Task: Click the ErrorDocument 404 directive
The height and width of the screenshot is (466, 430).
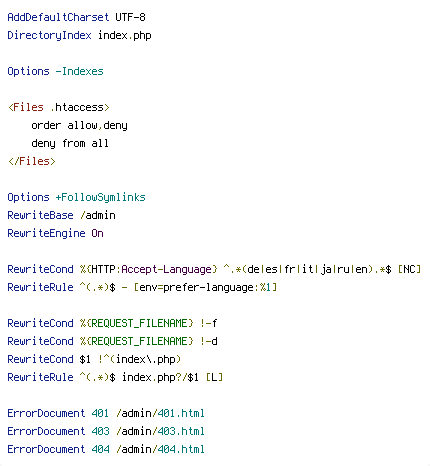Action: [58, 449]
